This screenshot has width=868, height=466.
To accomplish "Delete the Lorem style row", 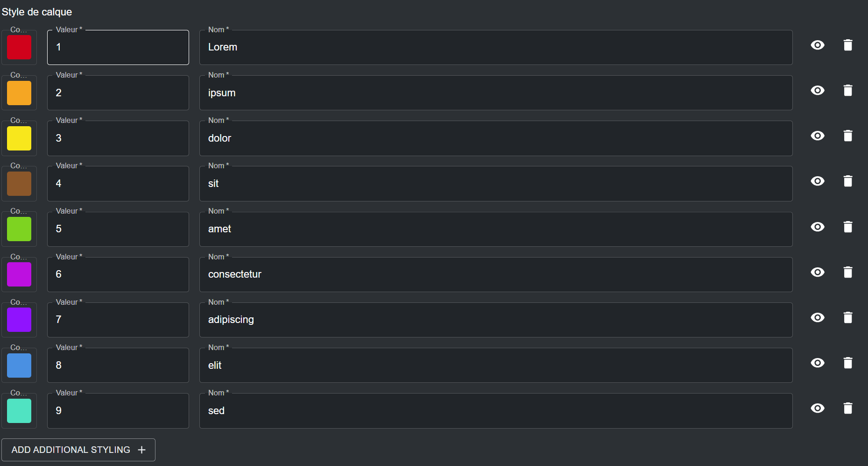I will (x=848, y=45).
